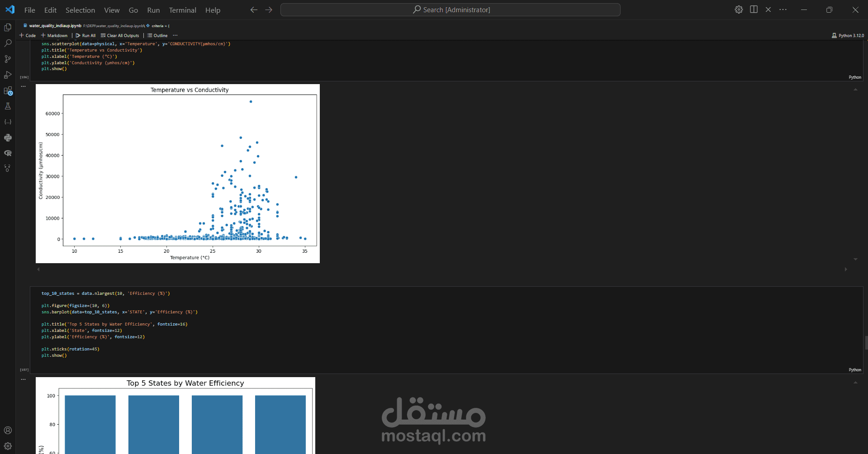Click breadcrumb path F:\DEPI\water_quality_indiaup.ipynb
Viewport: 868px width, 454px height.
114,26
